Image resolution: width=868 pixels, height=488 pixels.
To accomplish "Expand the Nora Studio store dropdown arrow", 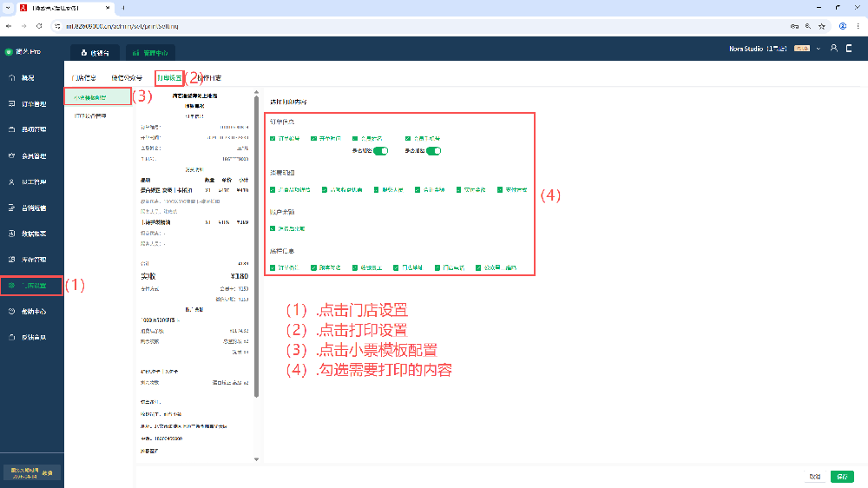I will click(819, 49).
